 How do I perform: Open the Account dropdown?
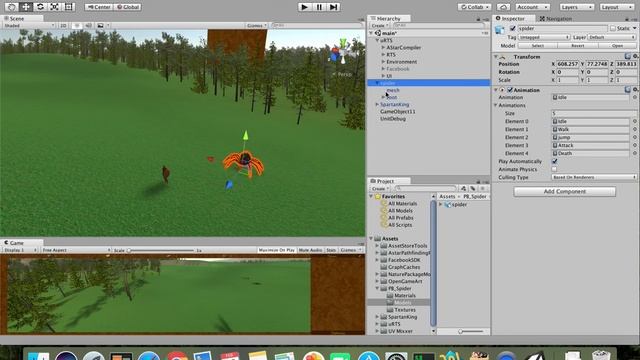532,7
